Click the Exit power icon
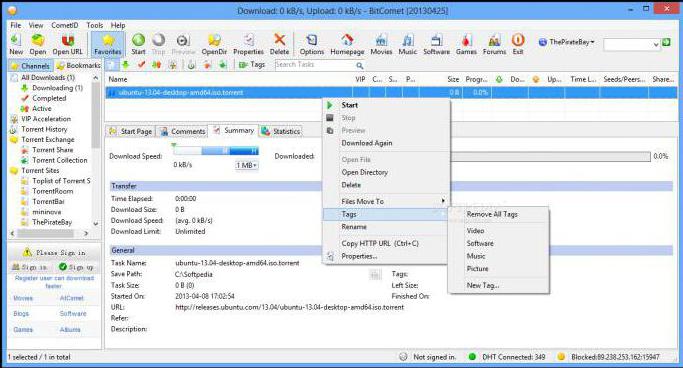 (x=517, y=44)
